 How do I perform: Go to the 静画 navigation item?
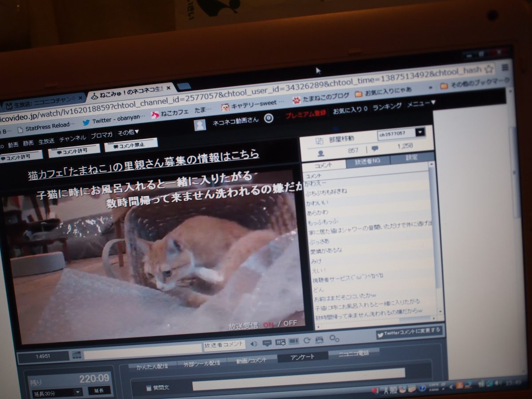coord(28,143)
